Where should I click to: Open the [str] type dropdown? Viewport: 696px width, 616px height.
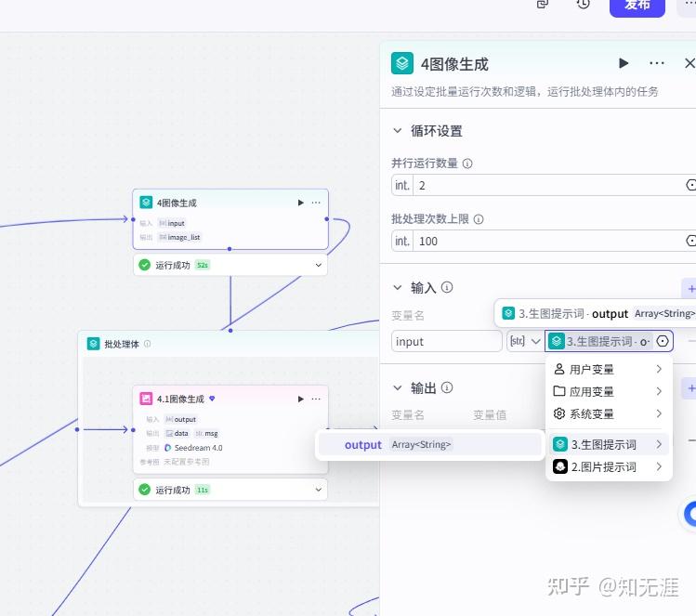(x=525, y=341)
